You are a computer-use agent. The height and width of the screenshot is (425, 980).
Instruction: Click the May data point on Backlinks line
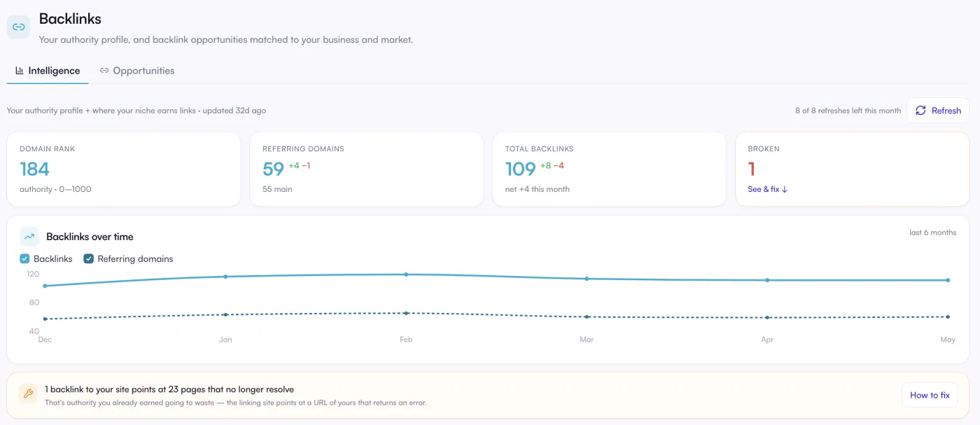(948, 280)
